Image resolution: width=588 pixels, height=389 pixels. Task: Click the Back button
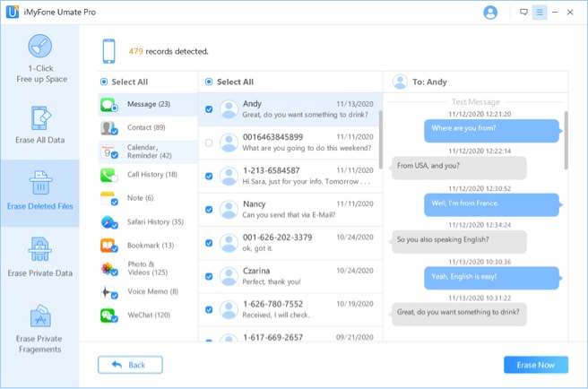(130, 365)
